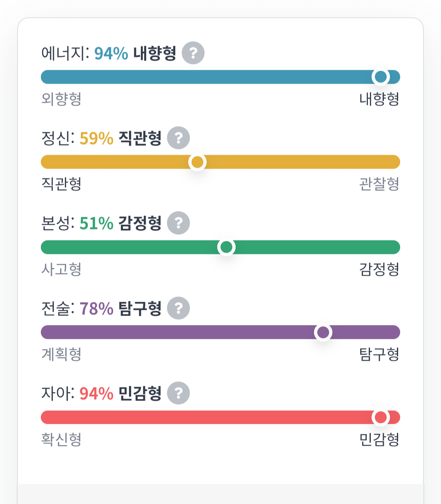Click the yellow 정신 slider handle
441x504 pixels.
pos(197,162)
